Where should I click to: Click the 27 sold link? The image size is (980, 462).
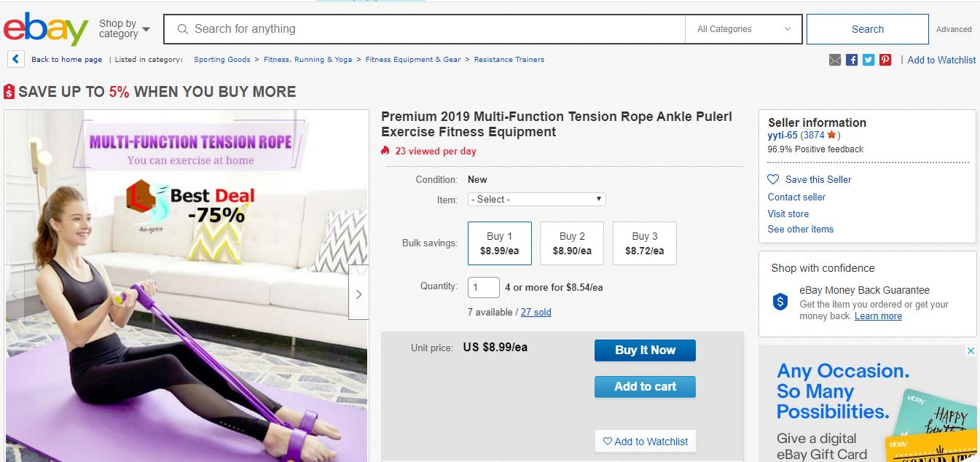tap(536, 312)
